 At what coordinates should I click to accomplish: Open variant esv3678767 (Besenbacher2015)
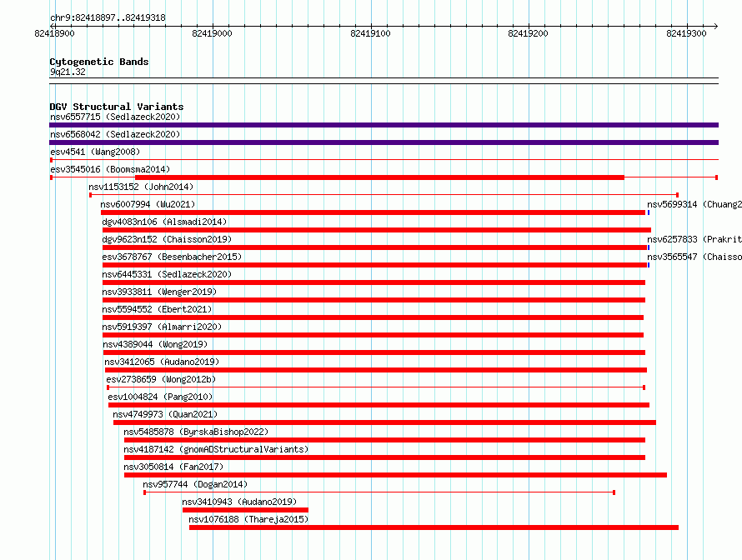click(172, 257)
